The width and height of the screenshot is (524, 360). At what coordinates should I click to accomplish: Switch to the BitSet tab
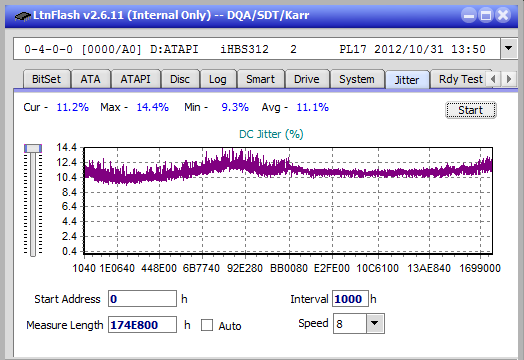(46, 79)
